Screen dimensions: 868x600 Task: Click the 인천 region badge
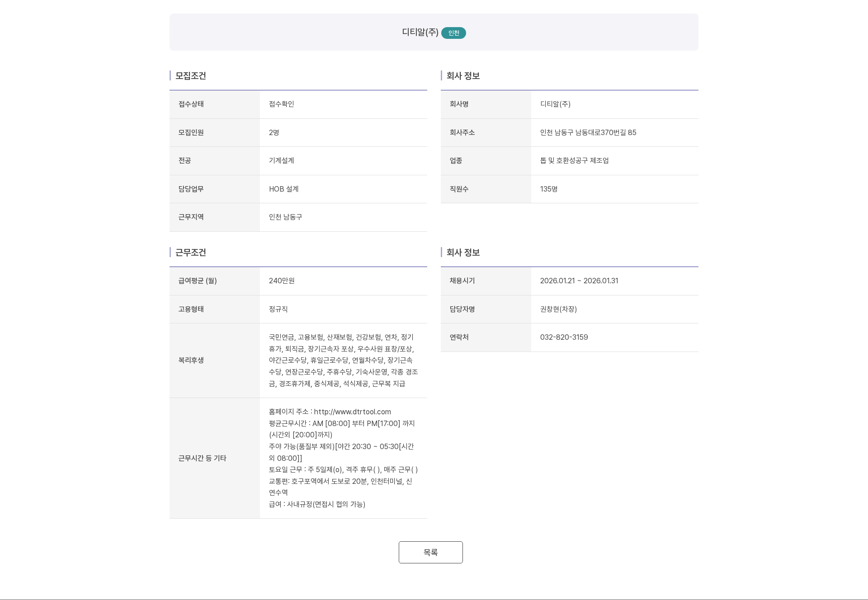[x=453, y=33]
